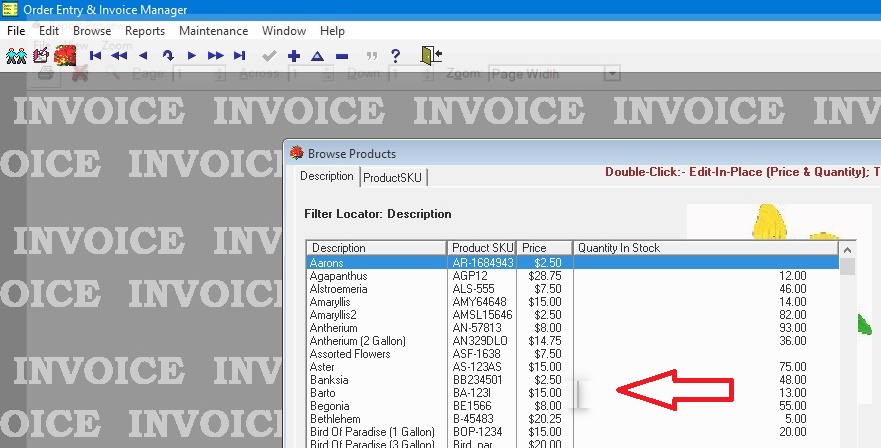Select the Description tab
Screen dimensions: 881x448
327,176
